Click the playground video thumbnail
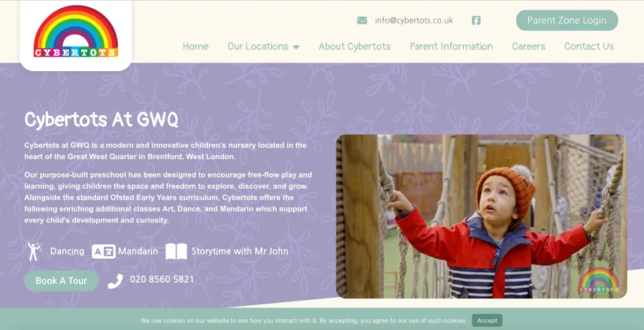 pos(481,217)
